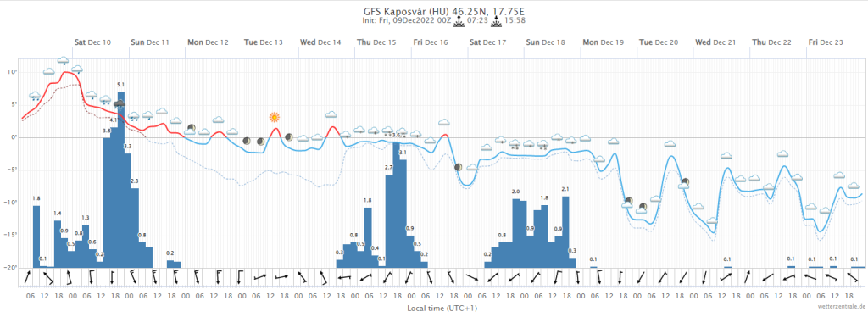Viewport: 868px width, 317px height.
Task: Click the 0° temperature axis label
Action: point(14,137)
